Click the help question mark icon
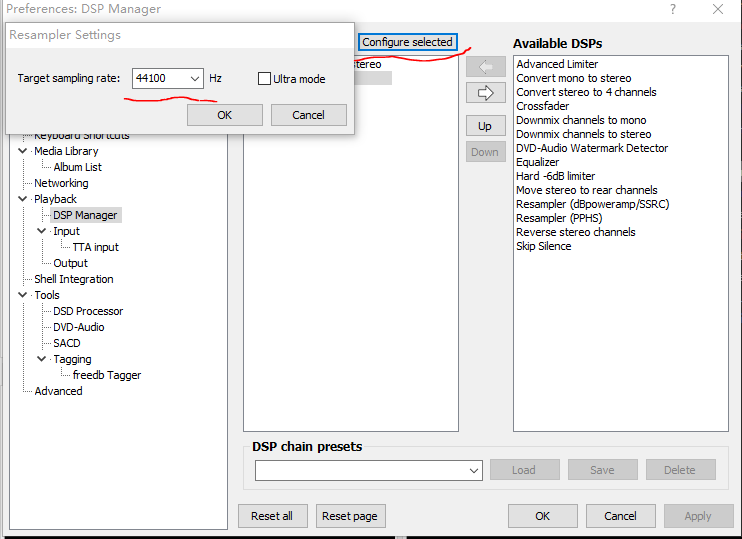This screenshot has height=539, width=742. tap(669, 9)
